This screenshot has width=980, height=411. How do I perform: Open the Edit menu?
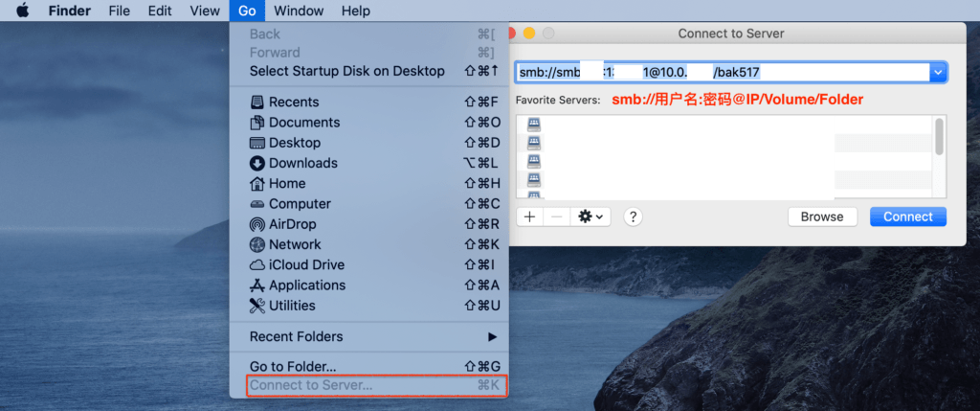[x=160, y=11]
